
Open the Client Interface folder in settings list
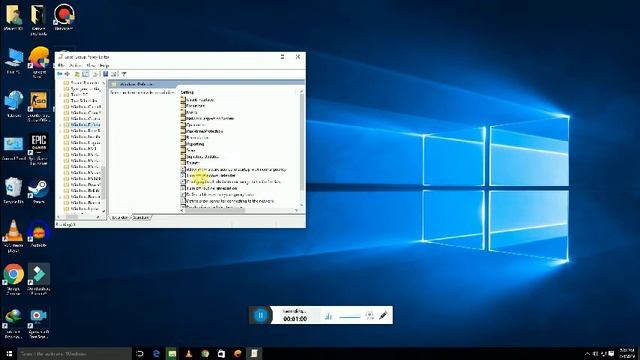198,99
